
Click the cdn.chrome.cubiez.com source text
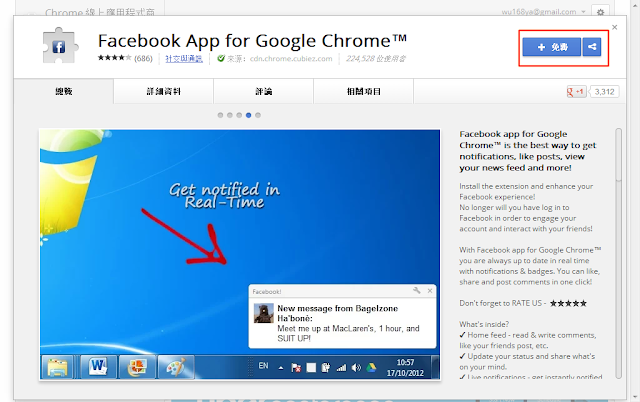291,59
